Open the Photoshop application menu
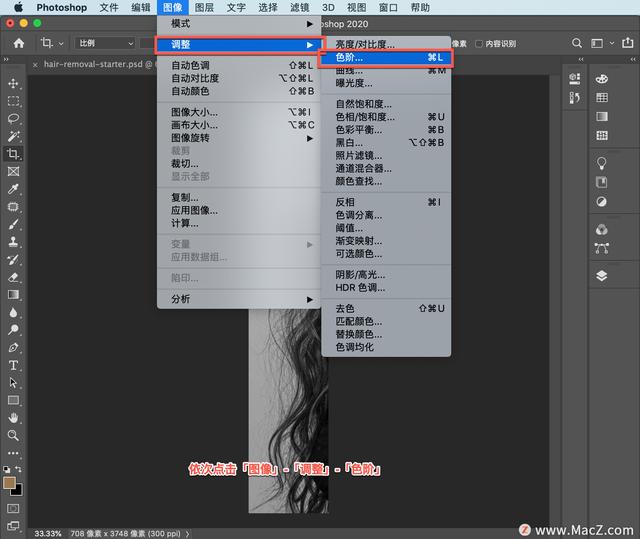 click(62, 7)
